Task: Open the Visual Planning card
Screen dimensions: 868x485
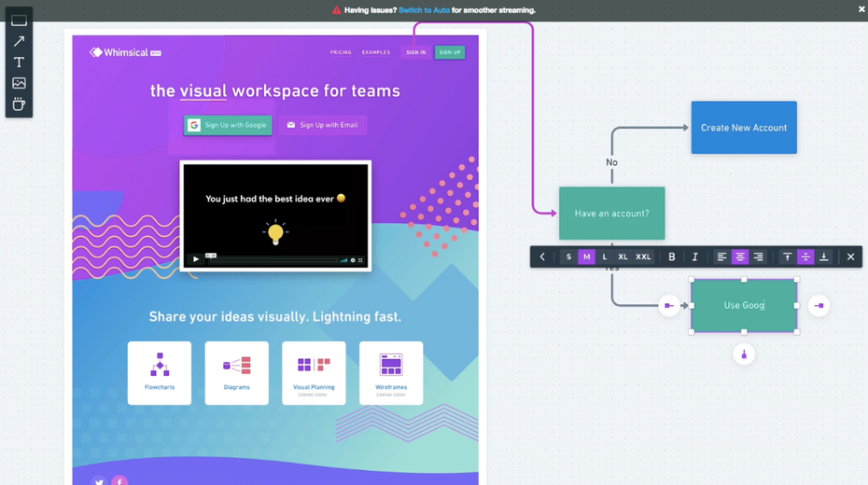Action: (x=314, y=373)
